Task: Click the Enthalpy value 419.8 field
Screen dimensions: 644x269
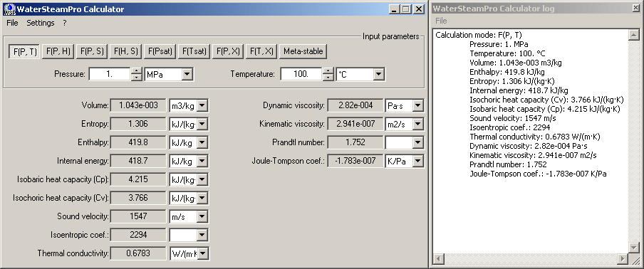Action: (x=138, y=142)
